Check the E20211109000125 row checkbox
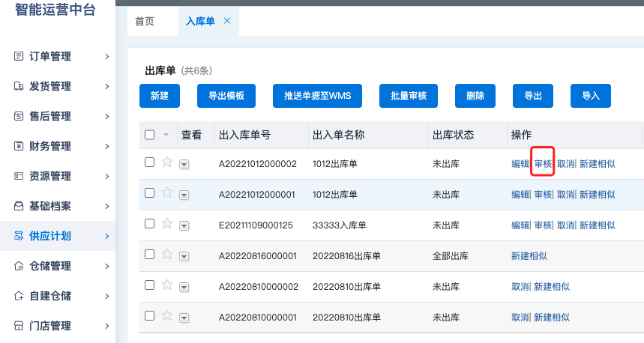Viewport: 644px width, 343px height. coord(149,224)
